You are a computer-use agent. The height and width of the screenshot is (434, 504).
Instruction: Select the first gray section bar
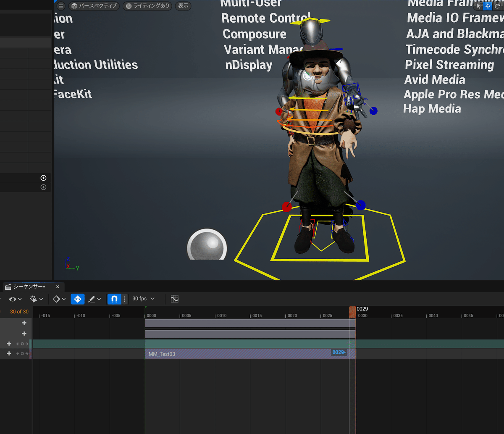(x=250, y=323)
